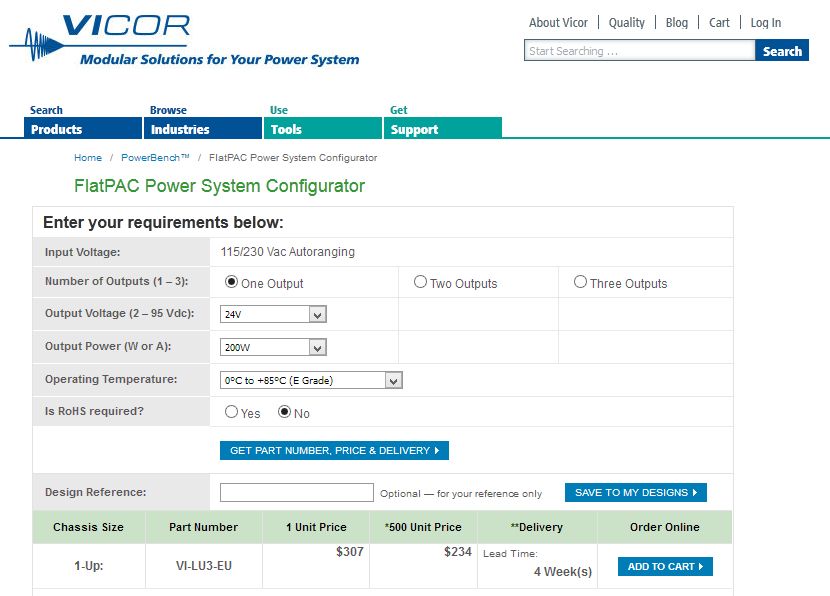The height and width of the screenshot is (596, 830).
Task: Choose No for RoHS required
Action: tap(284, 412)
